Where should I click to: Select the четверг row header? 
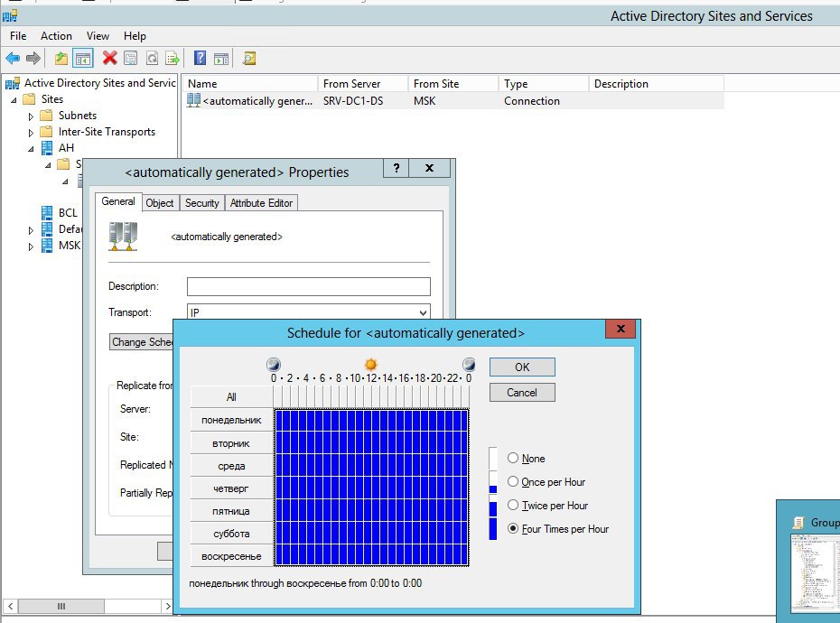point(231,488)
